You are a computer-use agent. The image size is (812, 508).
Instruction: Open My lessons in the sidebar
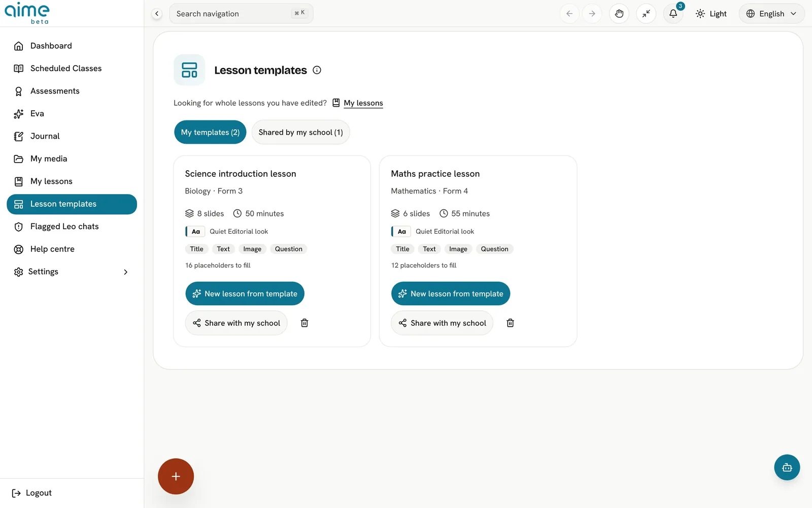pyautogui.click(x=72, y=181)
